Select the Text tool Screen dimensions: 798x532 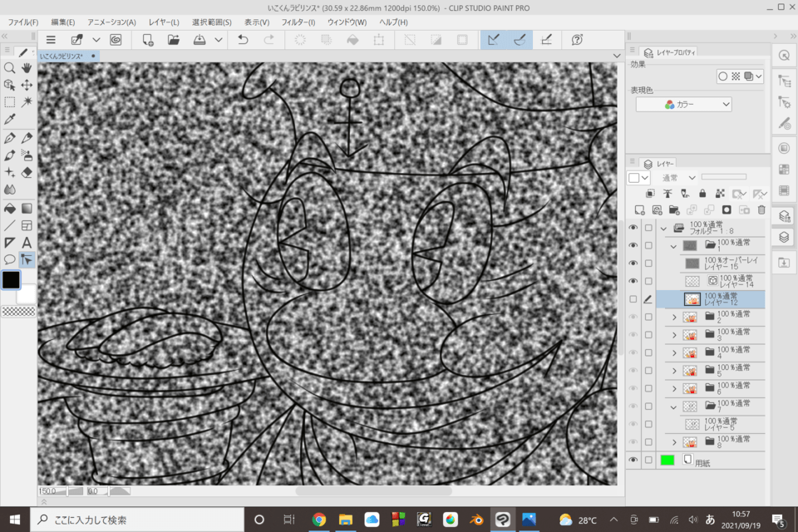(27, 241)
